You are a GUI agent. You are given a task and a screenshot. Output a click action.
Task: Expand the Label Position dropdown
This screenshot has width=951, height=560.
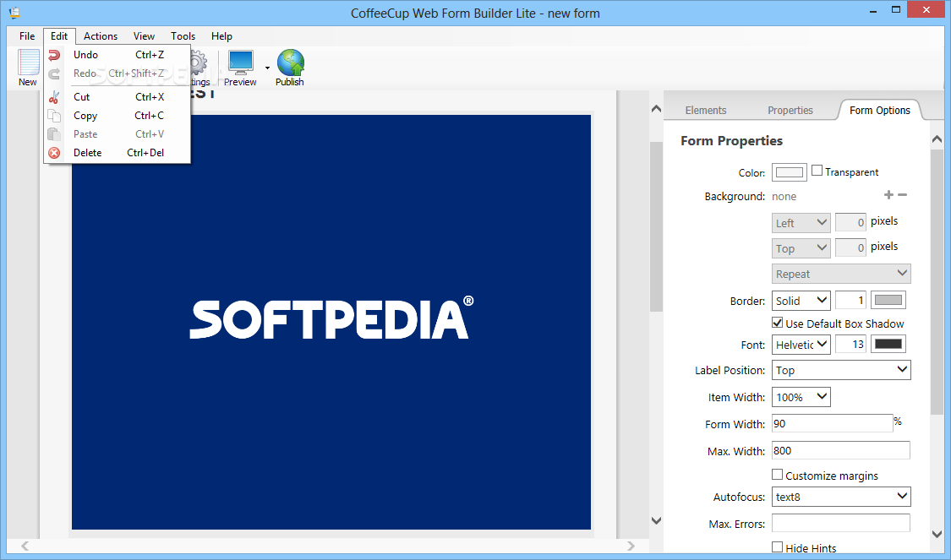pyautogui.click(x=841, y=370)
